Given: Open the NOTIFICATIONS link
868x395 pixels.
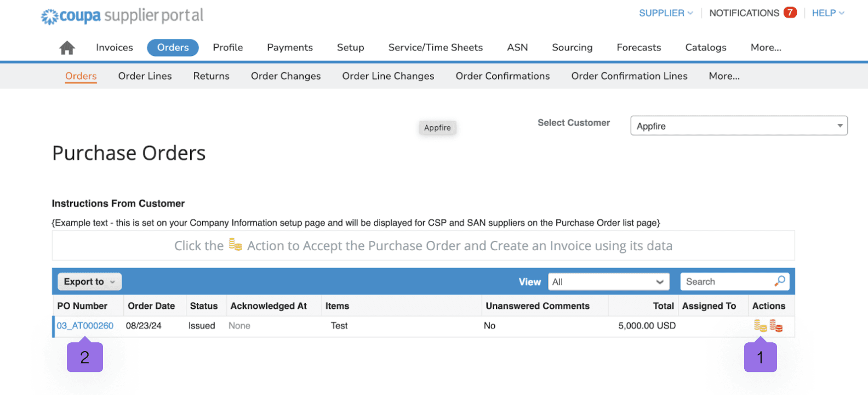Looking at the screenshot, I should [x=744, y=13].
